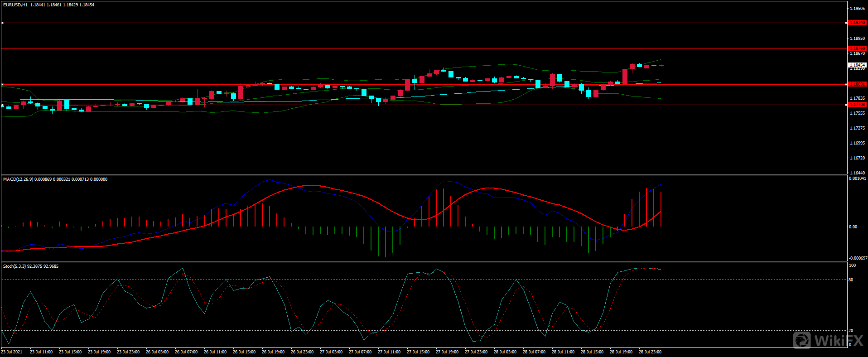
Task: Click the 28 Jul 23:00 time label
Action: (650, 352)
